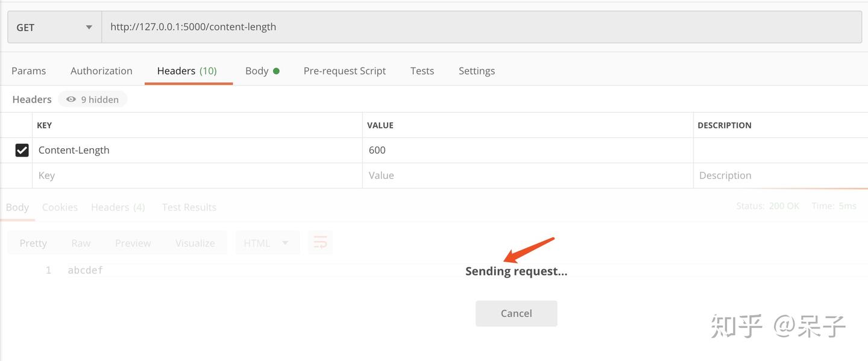Click the wrap-text icon beside HTML dropdown

pyautogui.click(x=320, y=242)
